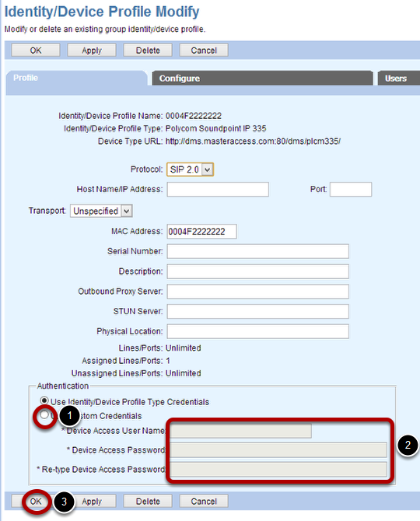Click the Device Access User Name field
The width and height of the screenshot is (420, 521).
coord(241,431)
